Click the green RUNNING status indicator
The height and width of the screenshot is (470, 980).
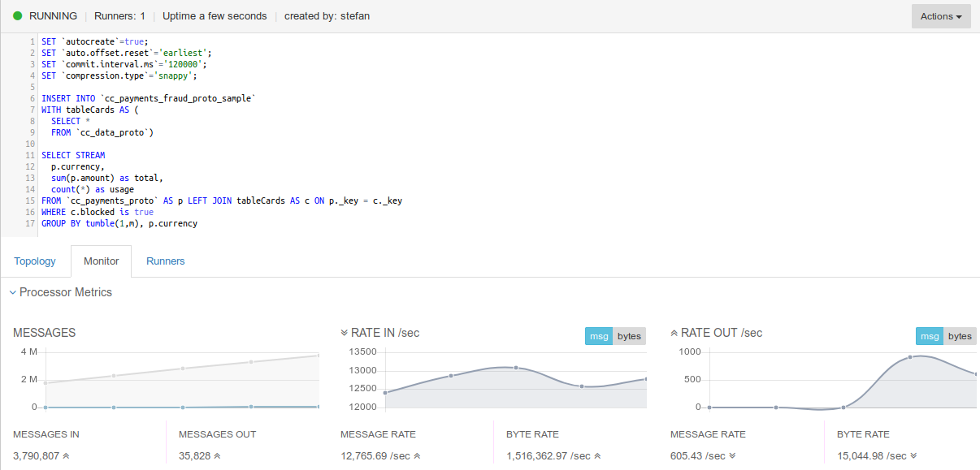point(17,15)
